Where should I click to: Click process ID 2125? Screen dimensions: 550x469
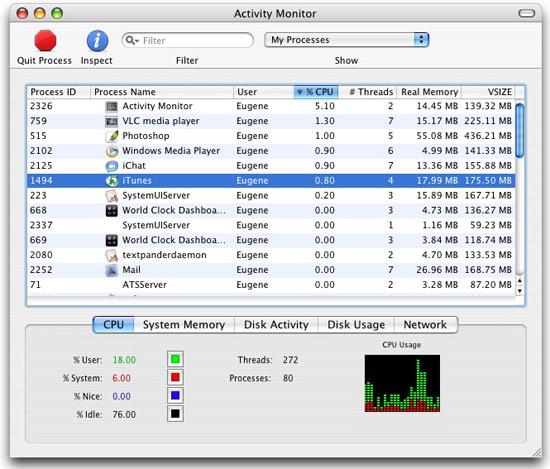(41, 166)
